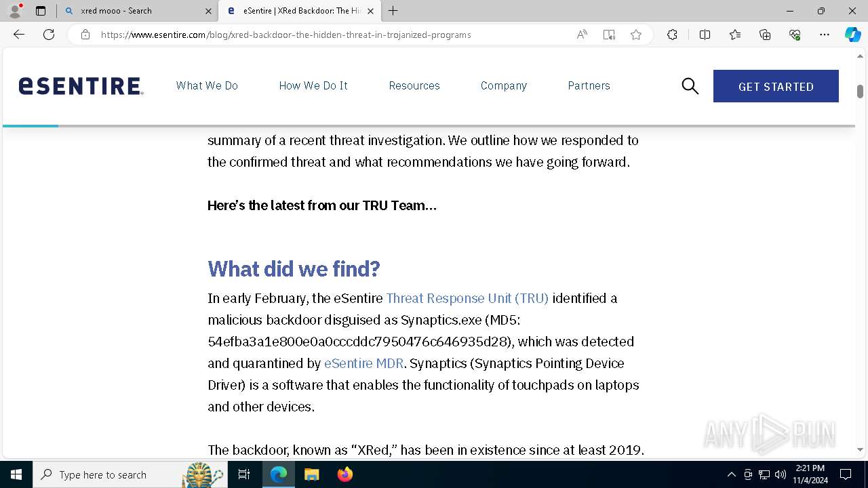Show hidden system tray icons
Image resolution: width=868 pixels, height=488 pixels.
coord(731,474)
